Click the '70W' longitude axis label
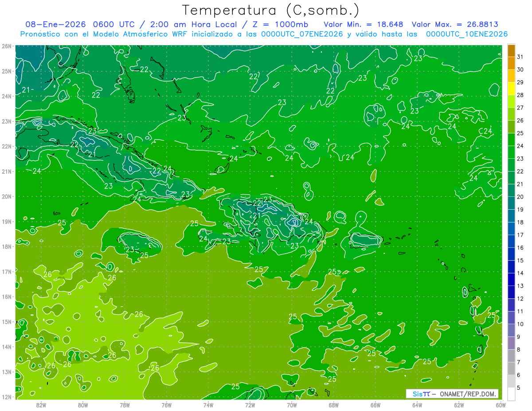This screenshot has width=532, height=411. click(292, 404)
